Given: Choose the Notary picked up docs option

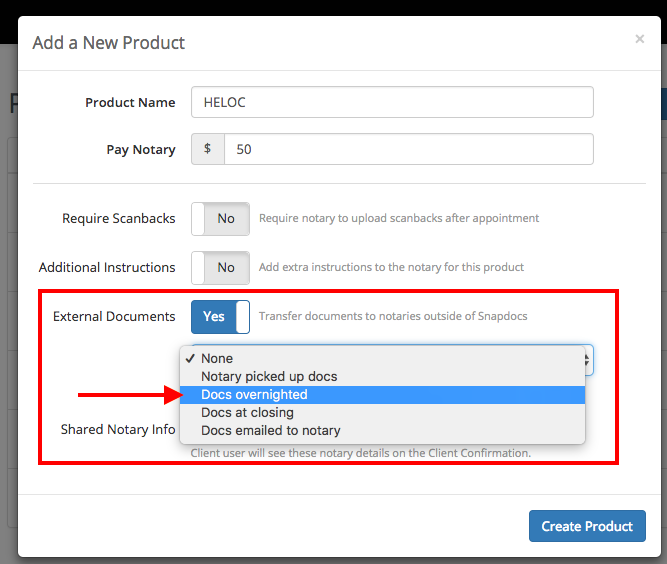Looking at the screenshot, I should tap(269, 376).
